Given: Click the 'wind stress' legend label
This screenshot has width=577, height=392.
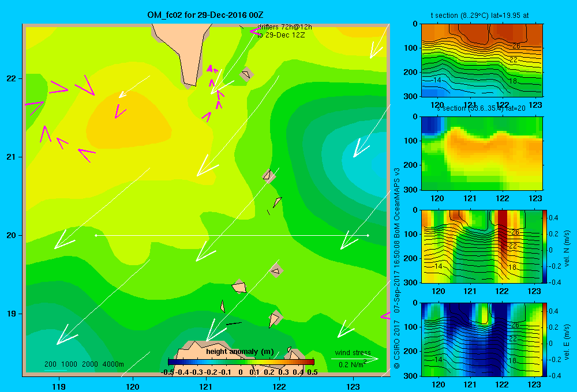Looking at the screenshot, I should pyautogui.click(x=353, y=352).
